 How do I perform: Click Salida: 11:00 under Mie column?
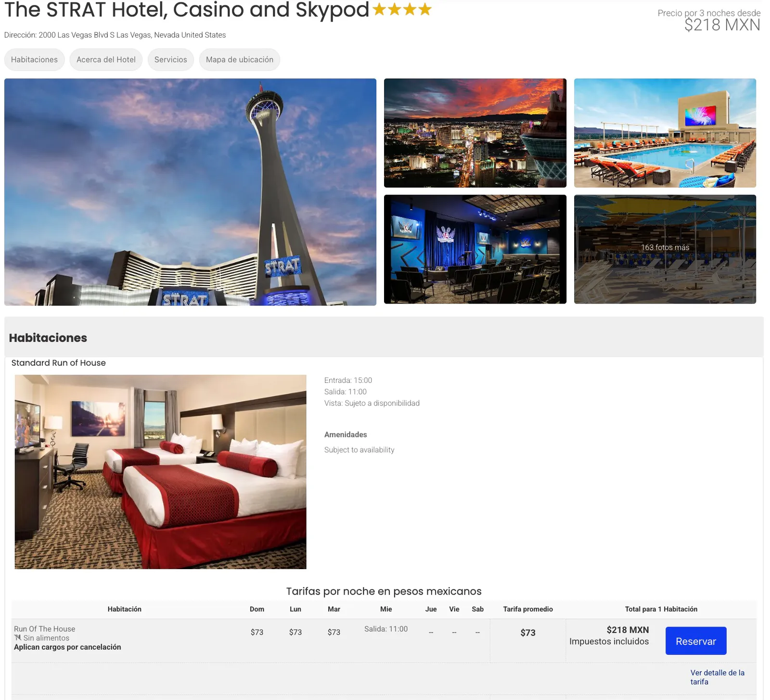tap(386, 629)
